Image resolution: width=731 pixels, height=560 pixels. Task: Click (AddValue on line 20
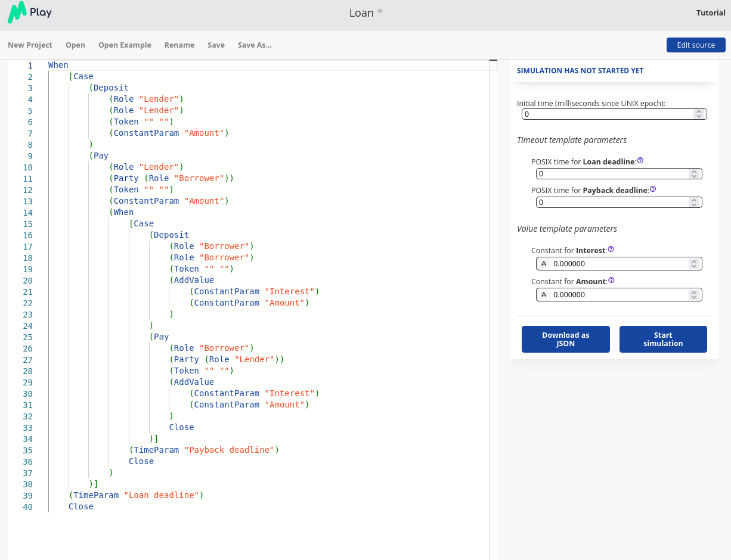[192, 281]
